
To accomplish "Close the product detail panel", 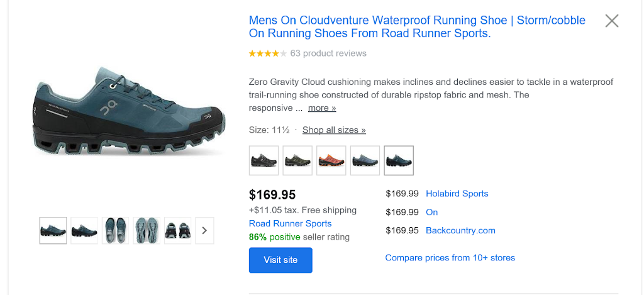I will (x=611, y=21).
